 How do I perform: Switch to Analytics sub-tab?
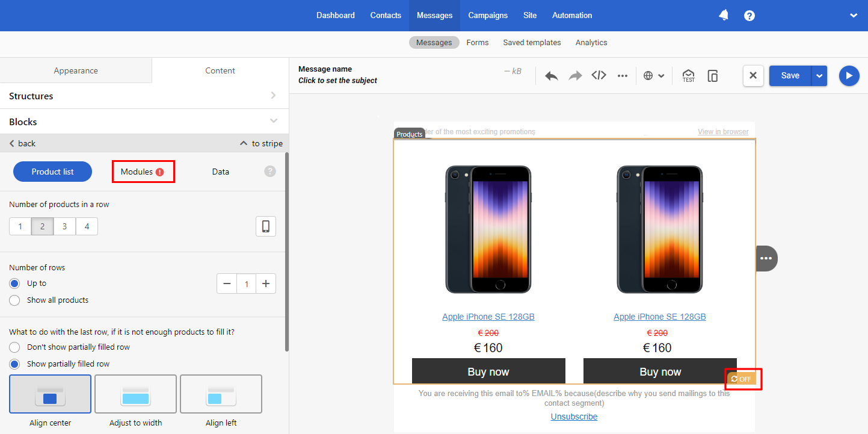(591, 43)
